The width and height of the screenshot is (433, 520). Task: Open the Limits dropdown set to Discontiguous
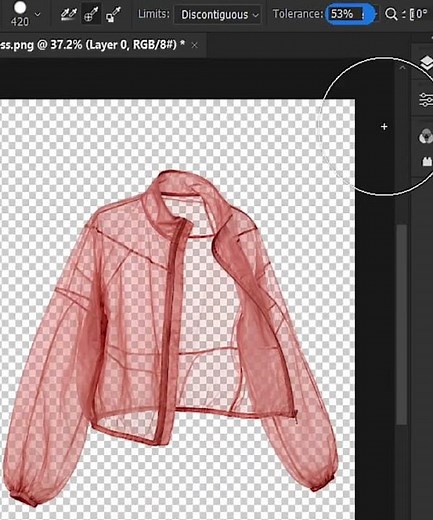[x=217, y=15]
